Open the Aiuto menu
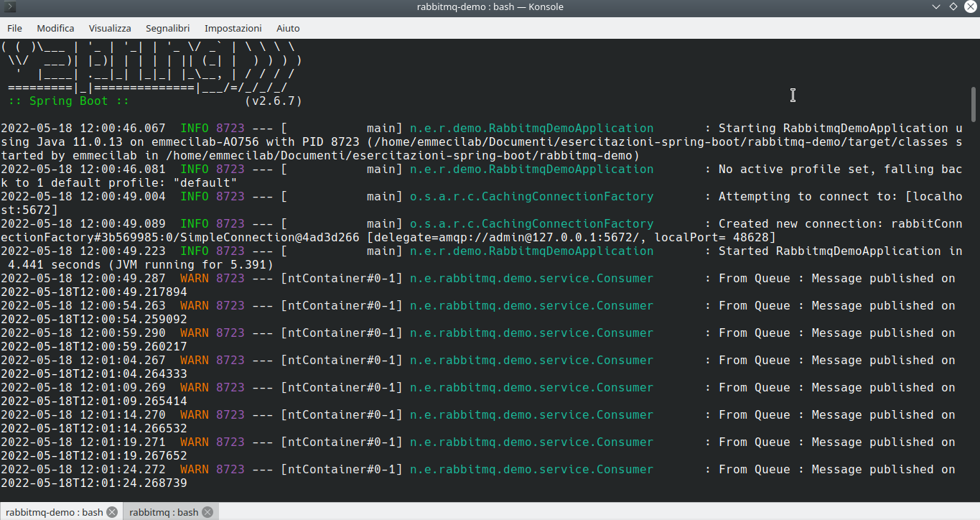980x520 pixels. 288,28
